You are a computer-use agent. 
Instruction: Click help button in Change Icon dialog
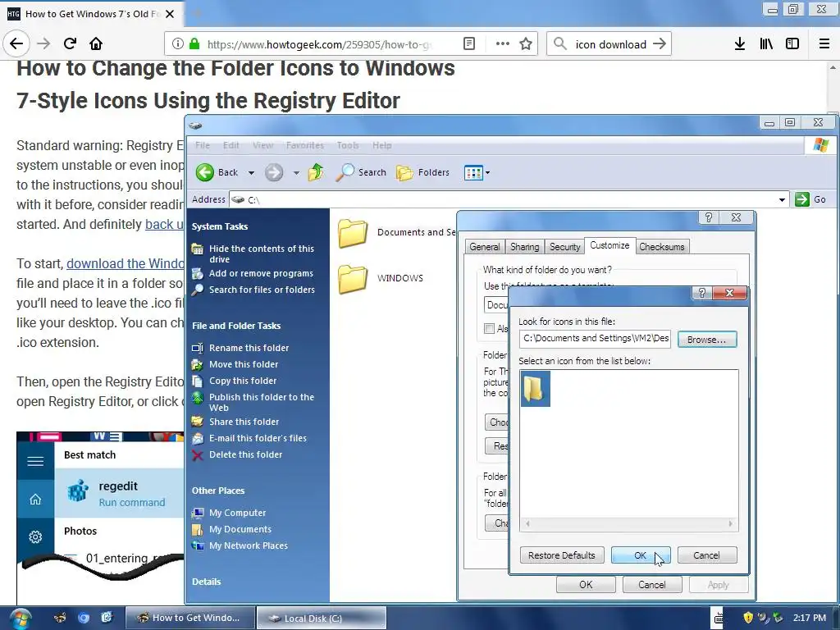click(x=701, y=293)
